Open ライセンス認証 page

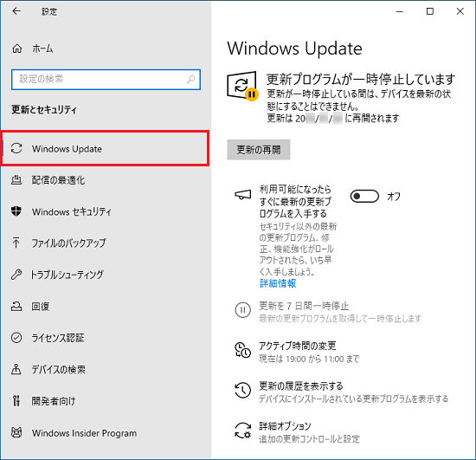[105, 338]
